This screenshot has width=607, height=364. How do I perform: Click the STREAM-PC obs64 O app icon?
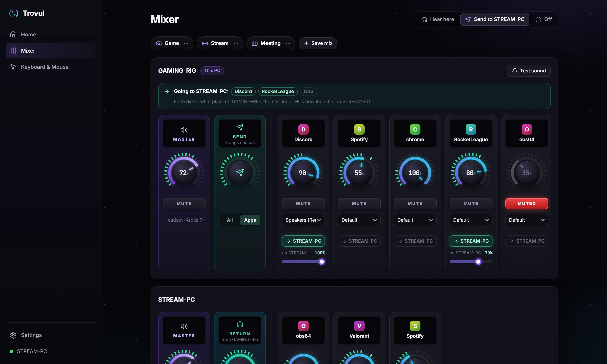click(303, 326)
